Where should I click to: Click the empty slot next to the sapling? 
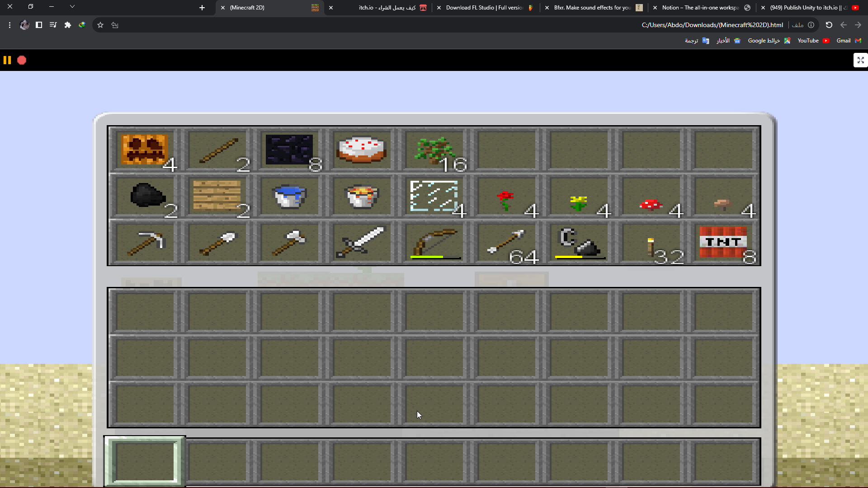click(x=506, y=150)
